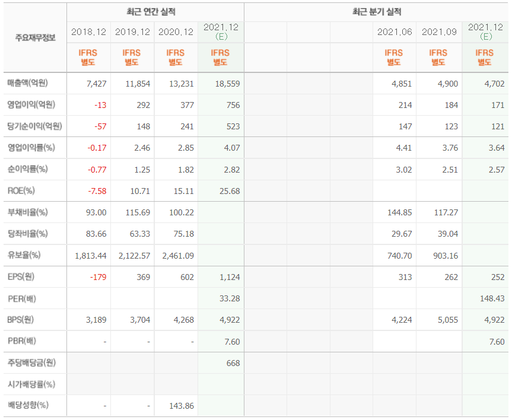Screen dimensions: 512x420
Task: Click the 최근 연간 실적 header
Action: coord(151,12)
